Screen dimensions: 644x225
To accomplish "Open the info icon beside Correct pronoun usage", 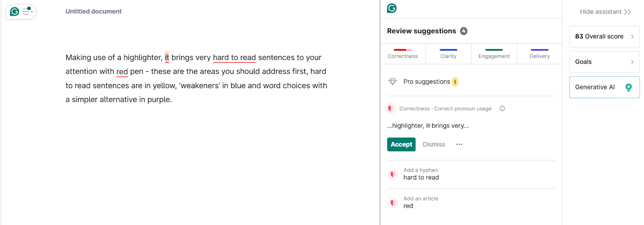I will (x=502, y=109).
